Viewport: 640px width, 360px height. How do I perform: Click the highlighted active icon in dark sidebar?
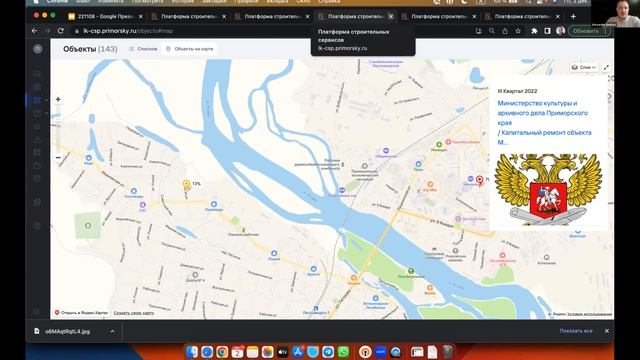[x=38, y=100]
